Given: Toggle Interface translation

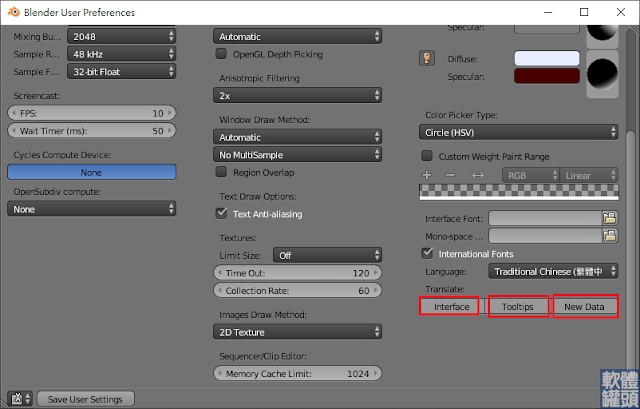Looking at the screenshot, I should 449,307.
